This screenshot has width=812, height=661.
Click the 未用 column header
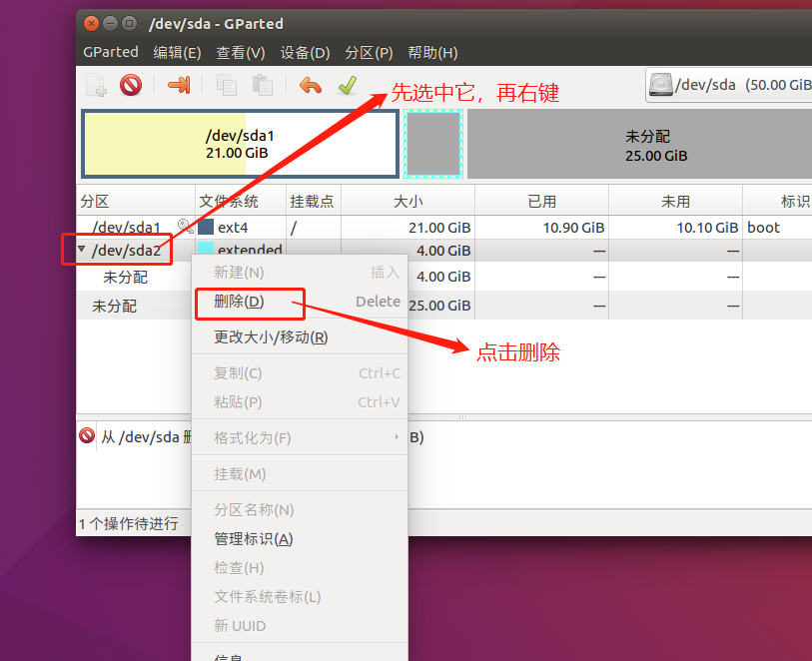click(675, 201)
